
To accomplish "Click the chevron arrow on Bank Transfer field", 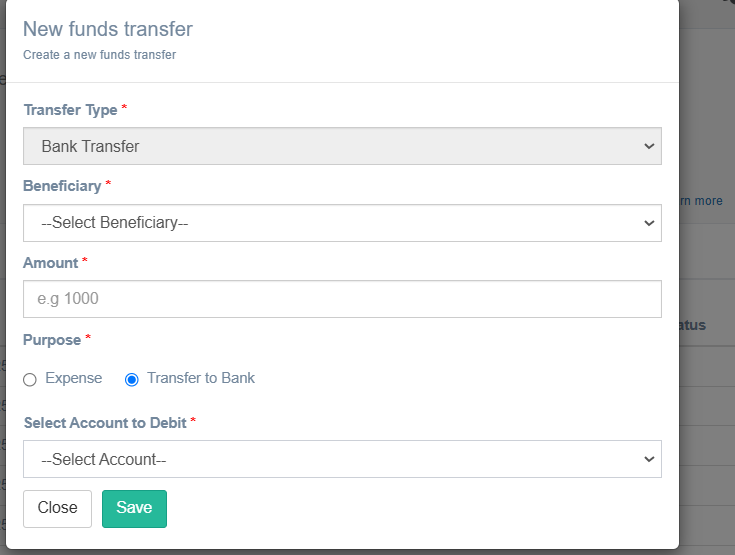I will [649, 146].
